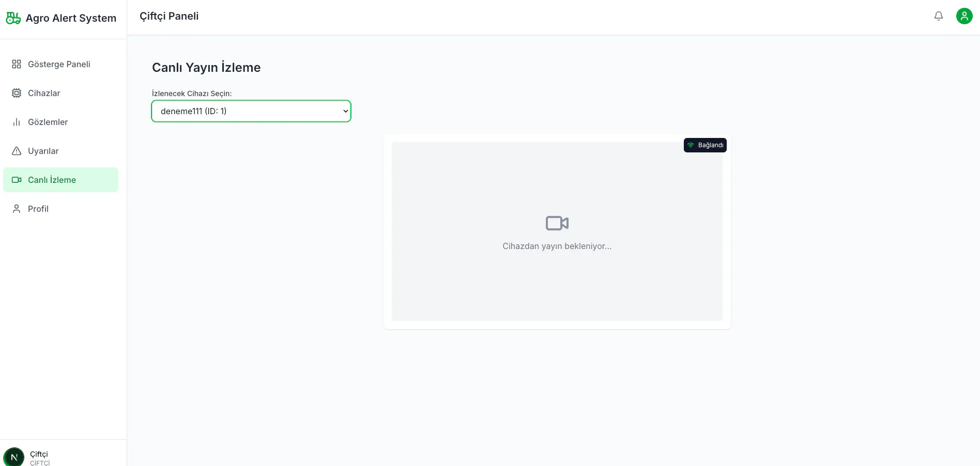Open Uyarılar section
This screenshot has height=466, width=980.
(x=61, y=151)
